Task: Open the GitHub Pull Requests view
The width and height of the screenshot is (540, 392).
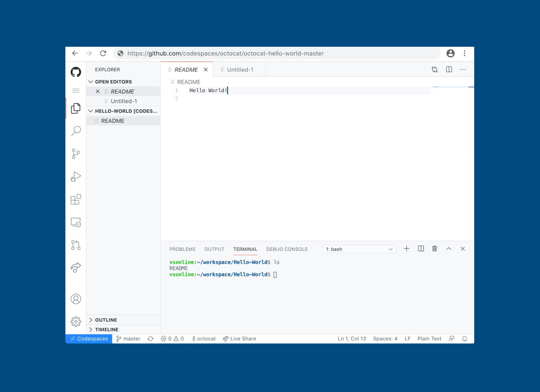Action: point(76,245)
